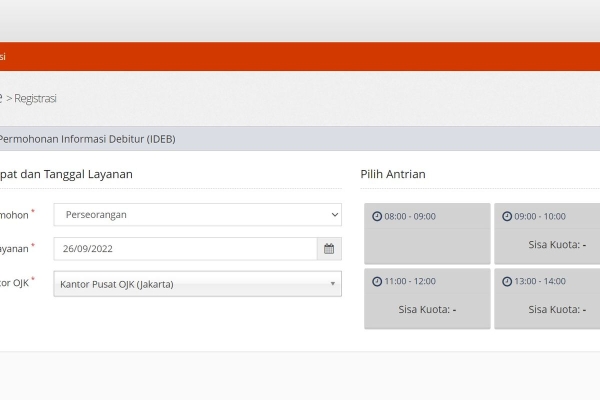Open the calendar date picker icon
Image resolution: width=600 pixels, height=400 pixels.
tap(329, 249)
